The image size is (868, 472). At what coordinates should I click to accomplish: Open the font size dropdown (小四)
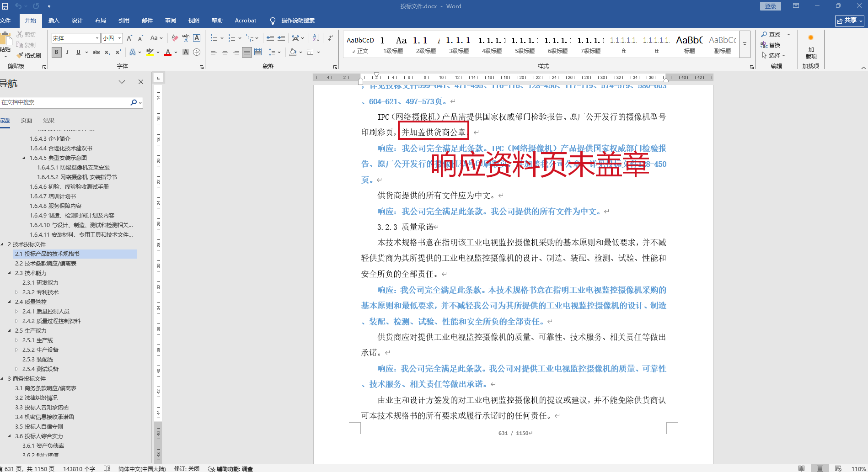click(x=120, y=38)
